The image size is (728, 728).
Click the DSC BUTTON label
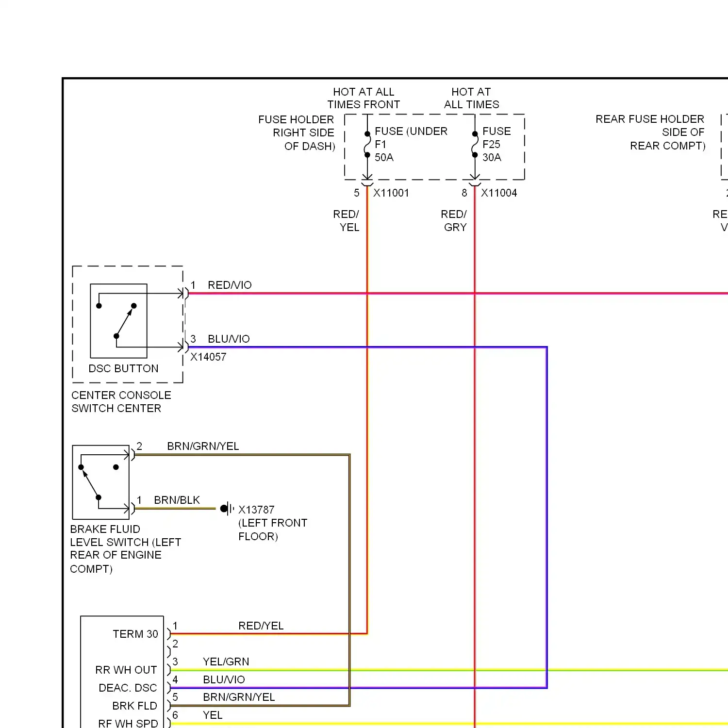123,368
